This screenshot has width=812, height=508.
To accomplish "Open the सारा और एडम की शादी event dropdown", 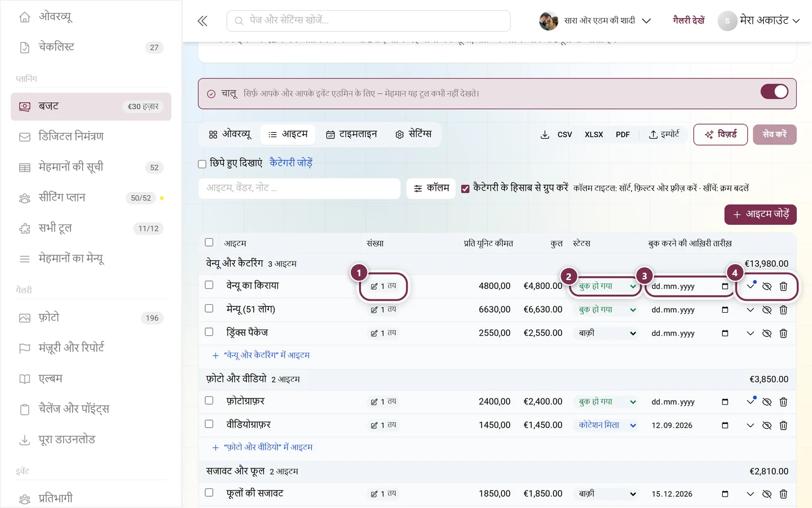I will pyautogui.click(x=595, y=21).
